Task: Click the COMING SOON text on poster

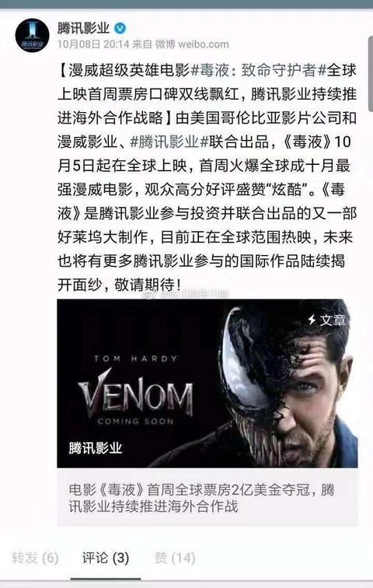Action: pyautogui.click(x=135, y=422)
